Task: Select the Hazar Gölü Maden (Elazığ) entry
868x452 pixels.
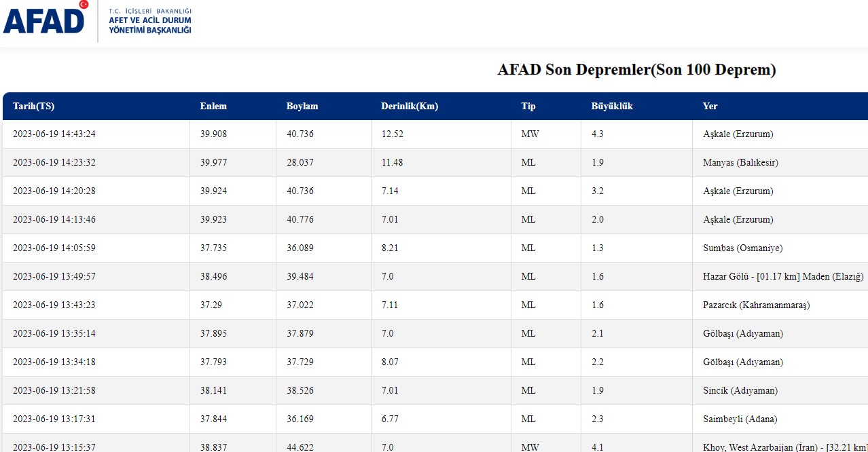Action: coord(782,277)
